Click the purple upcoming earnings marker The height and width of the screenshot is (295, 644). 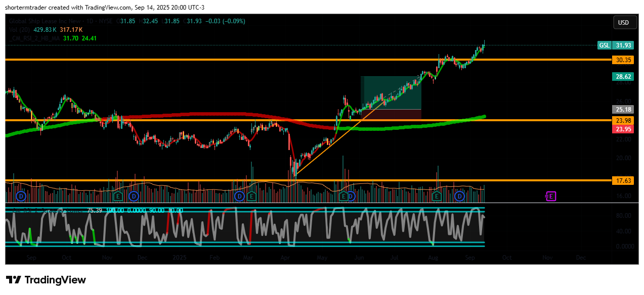tap(550, 196)
